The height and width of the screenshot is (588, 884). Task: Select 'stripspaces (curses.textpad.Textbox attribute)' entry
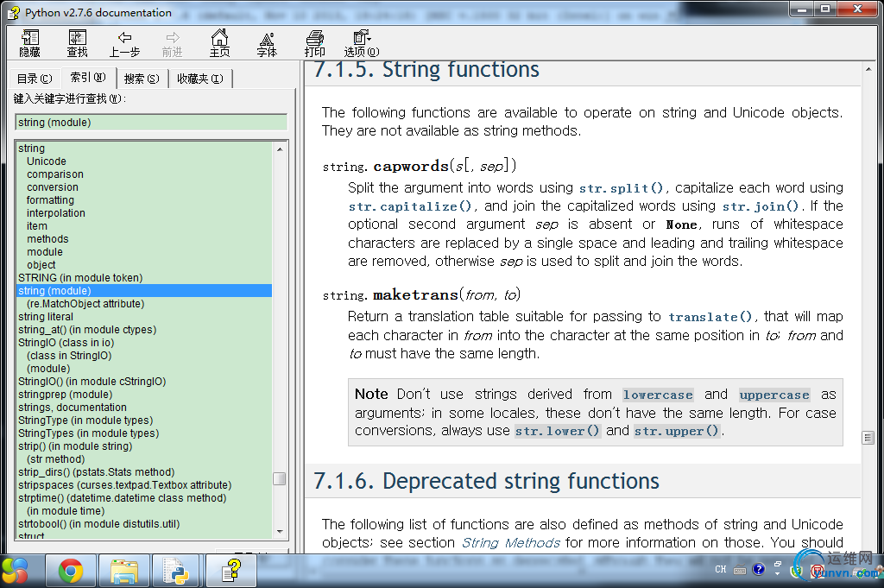[124, 485]
